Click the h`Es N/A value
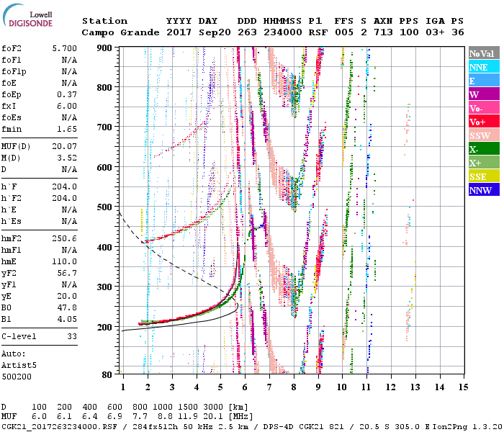The width and height of the screenshot is (504, 432). (69, 222)
